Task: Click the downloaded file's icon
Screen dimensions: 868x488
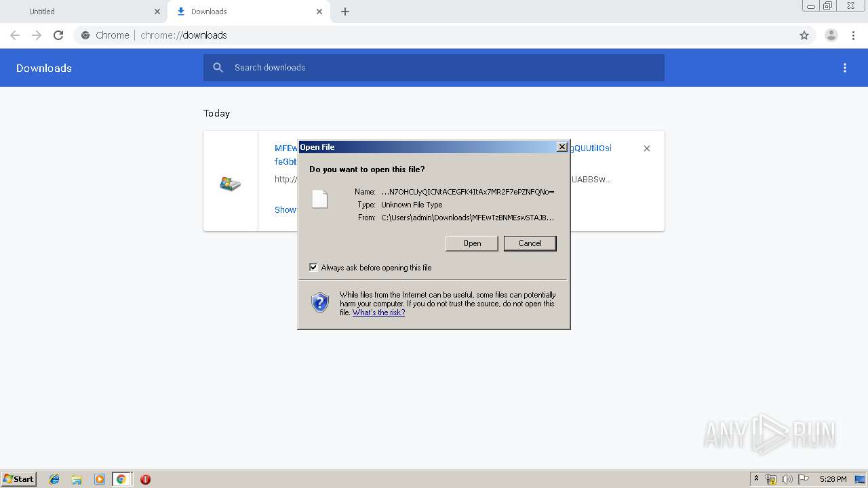Action: point(231,184)
